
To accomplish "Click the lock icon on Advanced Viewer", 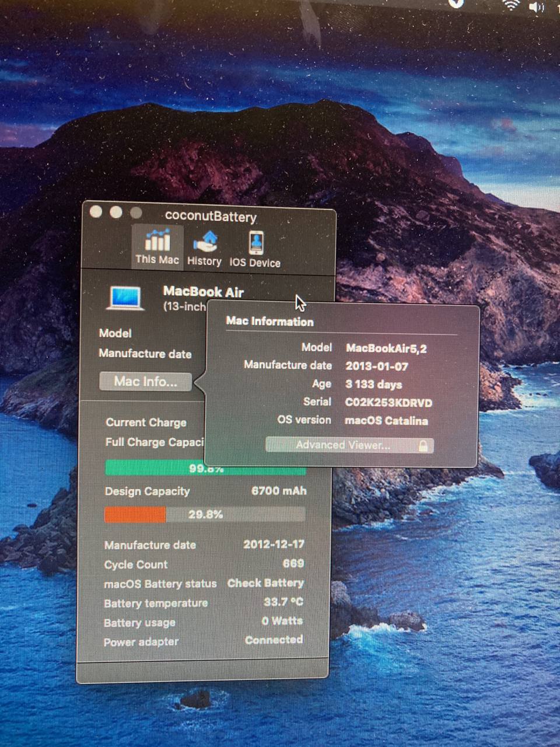I will 423,446.
